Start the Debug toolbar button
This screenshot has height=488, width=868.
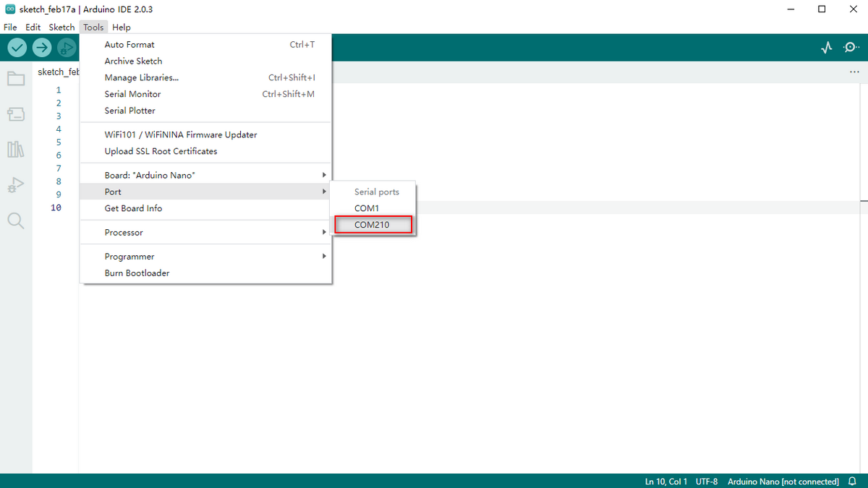pyautogui.click(x=67, y=48)
